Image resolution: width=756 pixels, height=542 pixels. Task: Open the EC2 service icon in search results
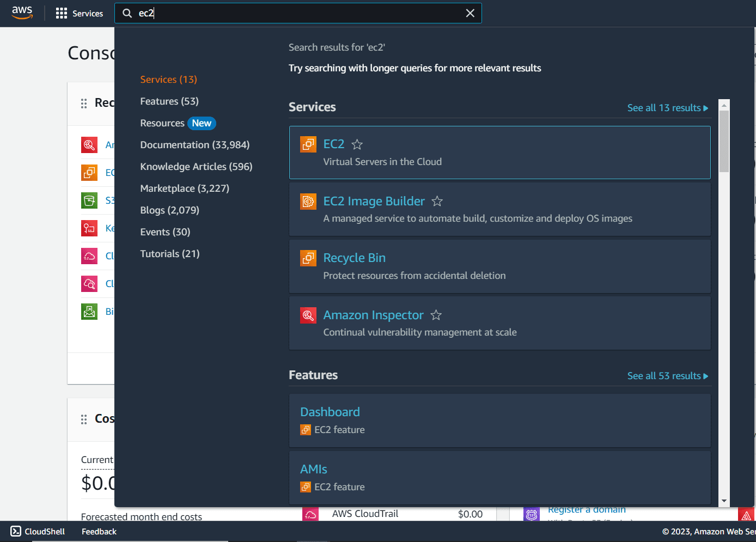point(308,144)
